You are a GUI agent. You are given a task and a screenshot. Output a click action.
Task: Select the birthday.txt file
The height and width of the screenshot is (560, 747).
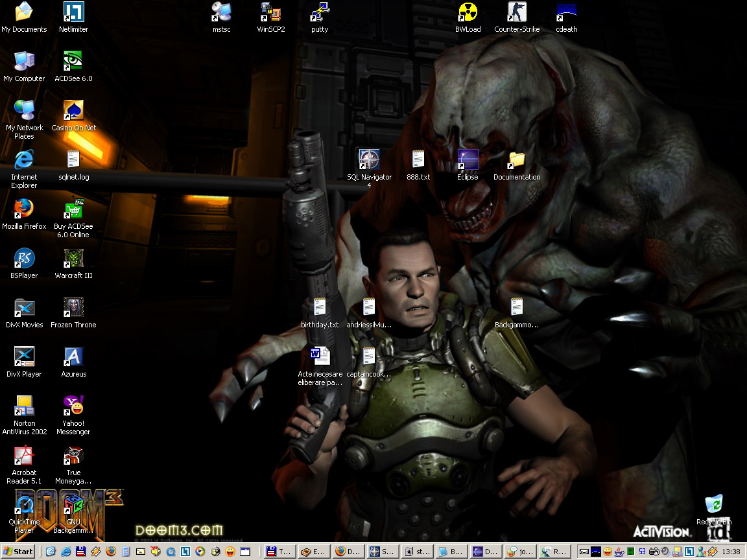(320, 313)
